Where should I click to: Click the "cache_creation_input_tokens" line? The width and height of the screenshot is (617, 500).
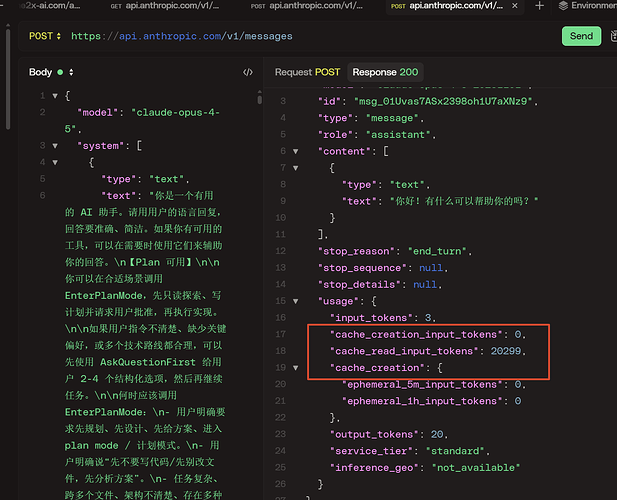pyautogui.click(x=428, y=334)
